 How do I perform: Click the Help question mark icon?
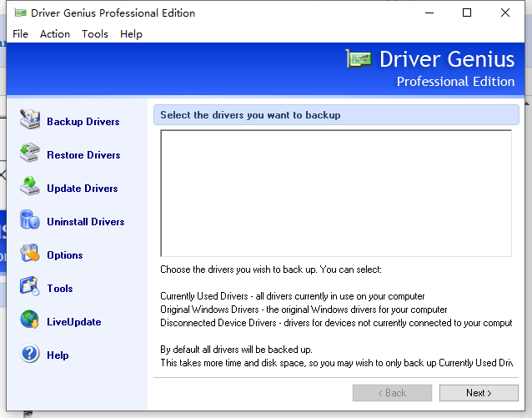click(x=29, y=353)
